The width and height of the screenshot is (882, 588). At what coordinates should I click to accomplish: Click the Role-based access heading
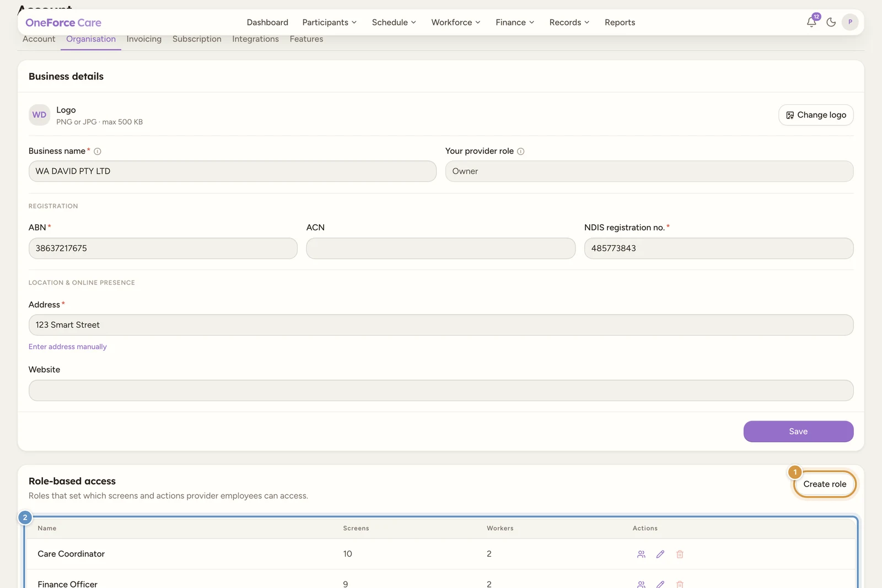tap(72, 481)
